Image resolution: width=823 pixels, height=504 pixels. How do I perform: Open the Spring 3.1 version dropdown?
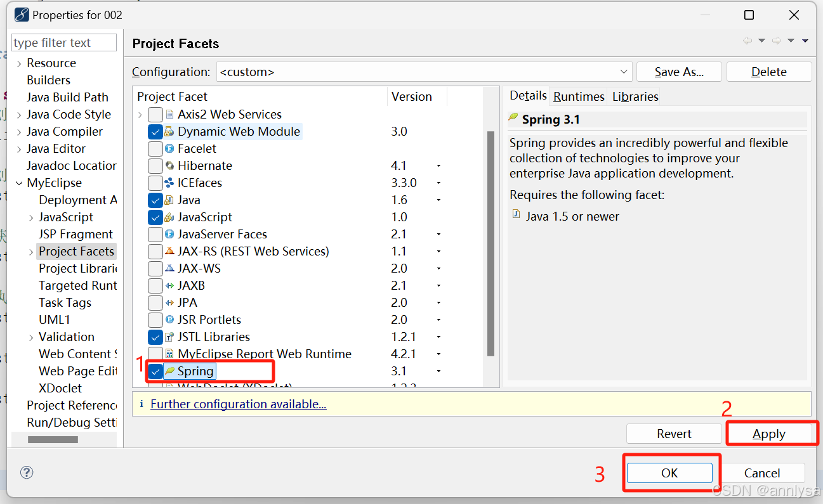coord(438,372)
